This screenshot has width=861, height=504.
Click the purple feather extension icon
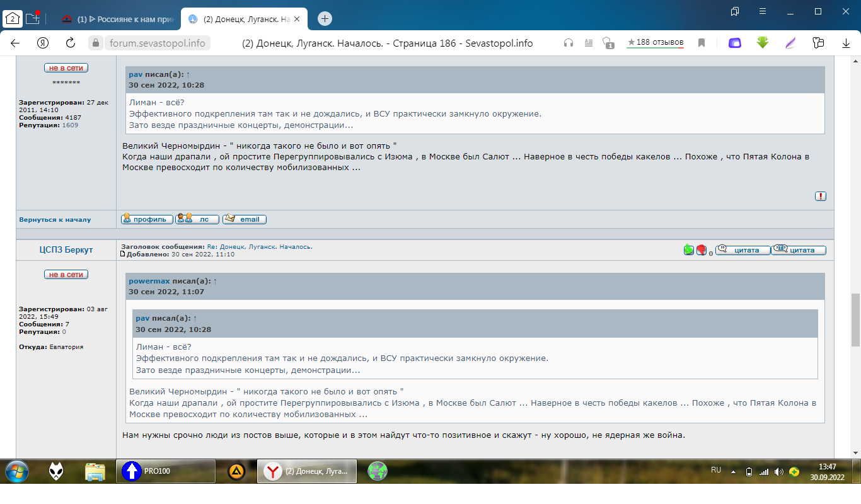point(790,43)
